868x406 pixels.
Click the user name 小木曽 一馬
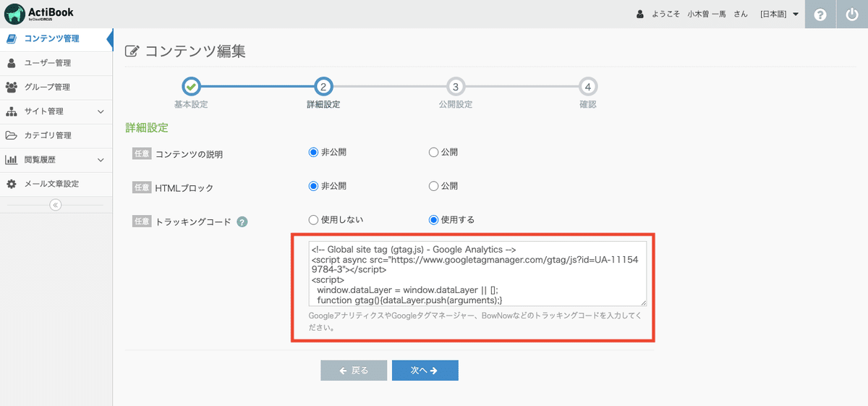(707, 14)
